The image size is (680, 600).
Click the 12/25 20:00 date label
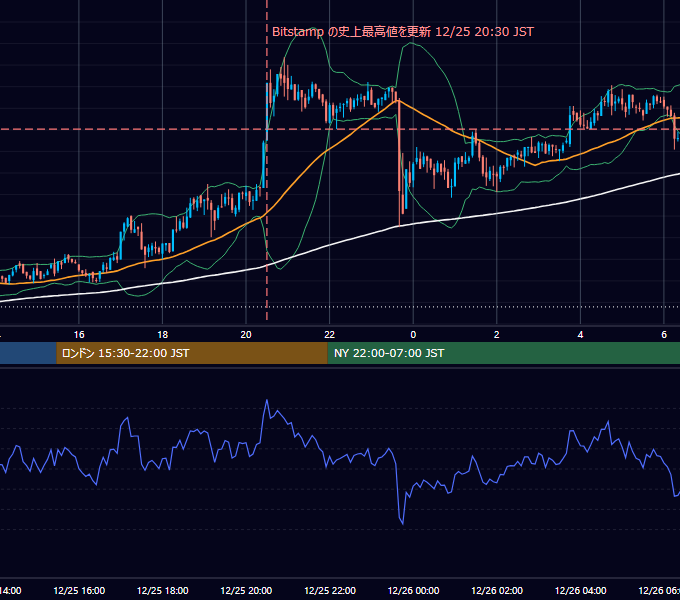(x=246, y=590)
